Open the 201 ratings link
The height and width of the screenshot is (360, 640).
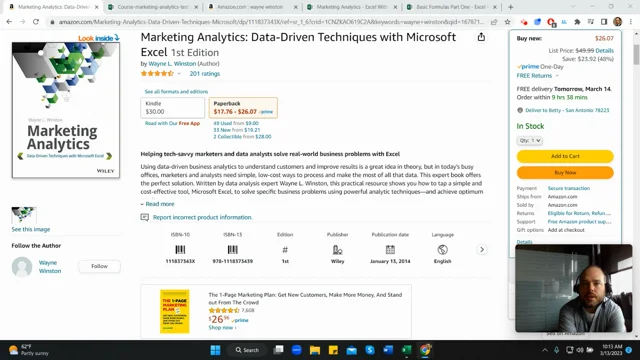[x=204, y=74]
